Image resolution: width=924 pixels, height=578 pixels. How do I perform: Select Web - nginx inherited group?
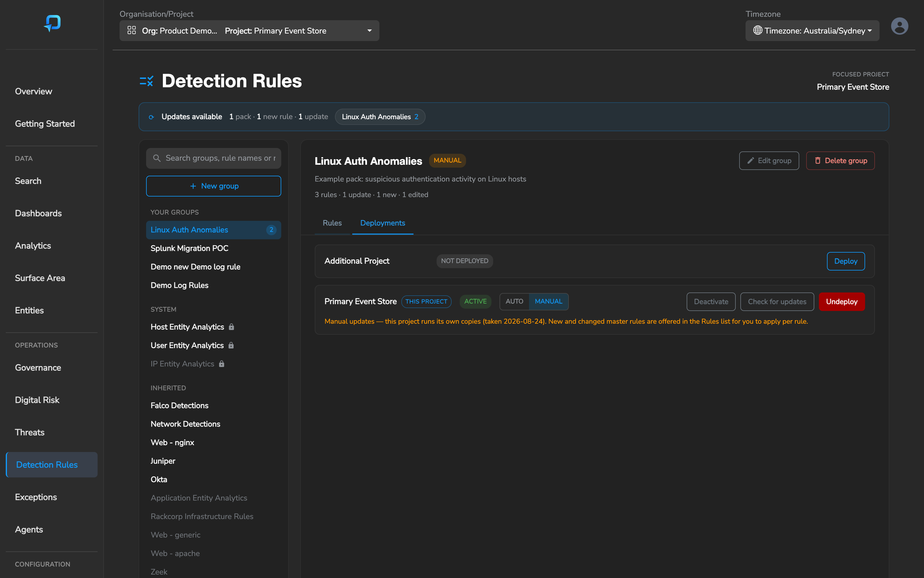pyautogui.click(x=213, y=443)
